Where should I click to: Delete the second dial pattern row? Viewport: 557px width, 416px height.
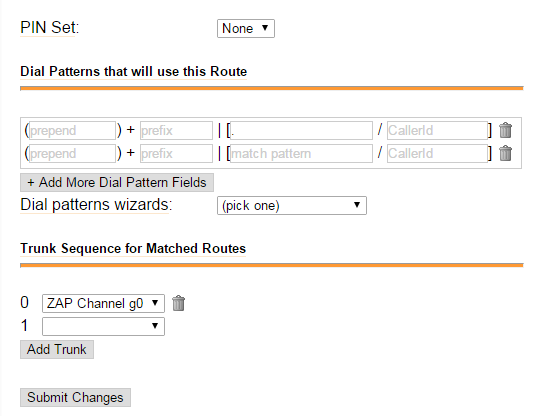[x=505, y=153]
